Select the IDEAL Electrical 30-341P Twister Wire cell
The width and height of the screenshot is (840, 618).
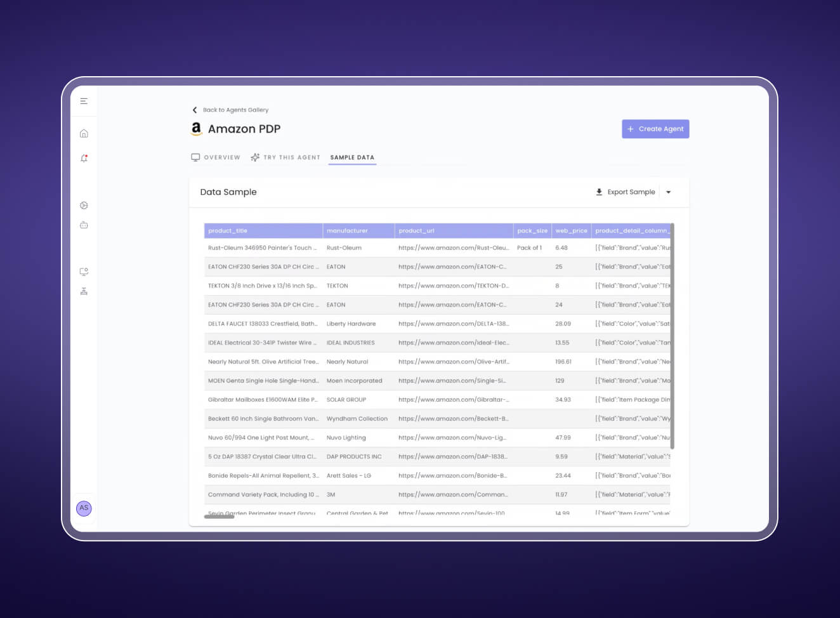pos(262,343)
